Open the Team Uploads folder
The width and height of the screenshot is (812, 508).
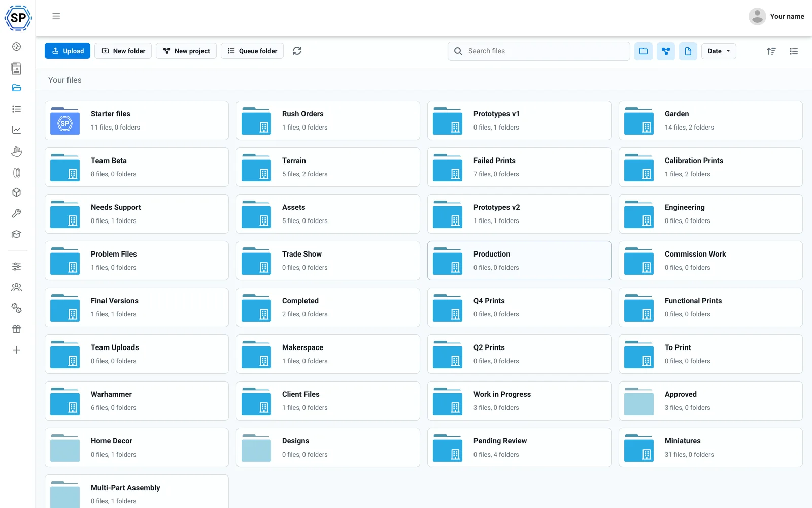(x=137, y=354)
